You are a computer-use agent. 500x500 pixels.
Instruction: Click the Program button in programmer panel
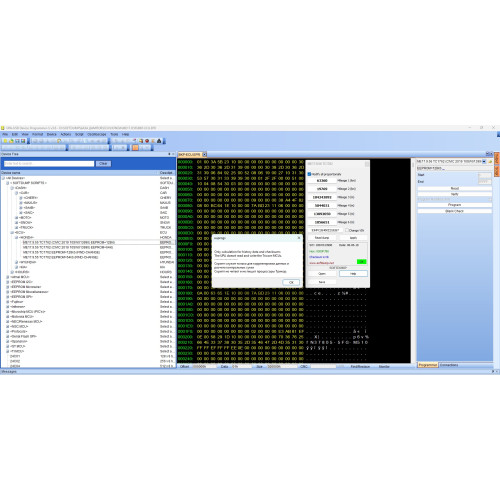point(455,205)
